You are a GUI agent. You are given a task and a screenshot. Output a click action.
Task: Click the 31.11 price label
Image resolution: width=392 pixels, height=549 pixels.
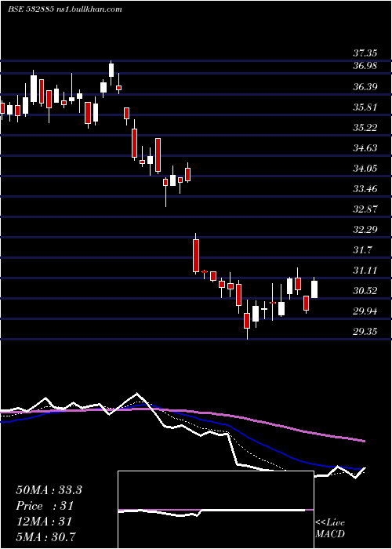coord(365,271)
